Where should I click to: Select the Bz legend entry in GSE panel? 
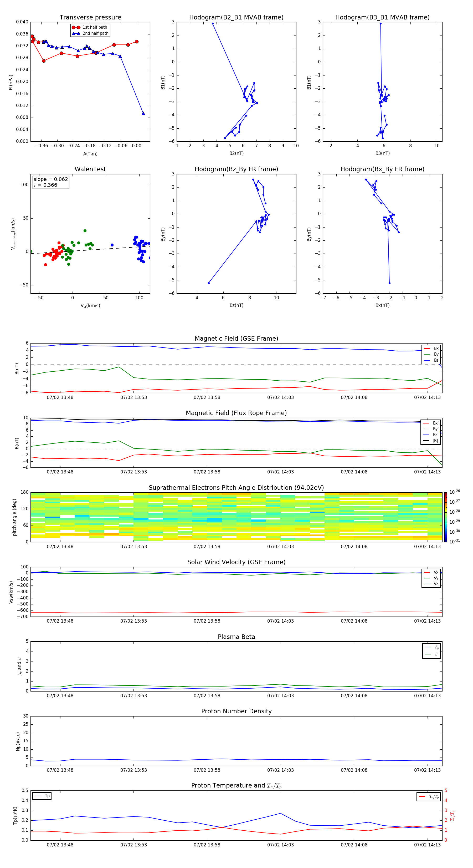tap(431, 360)
